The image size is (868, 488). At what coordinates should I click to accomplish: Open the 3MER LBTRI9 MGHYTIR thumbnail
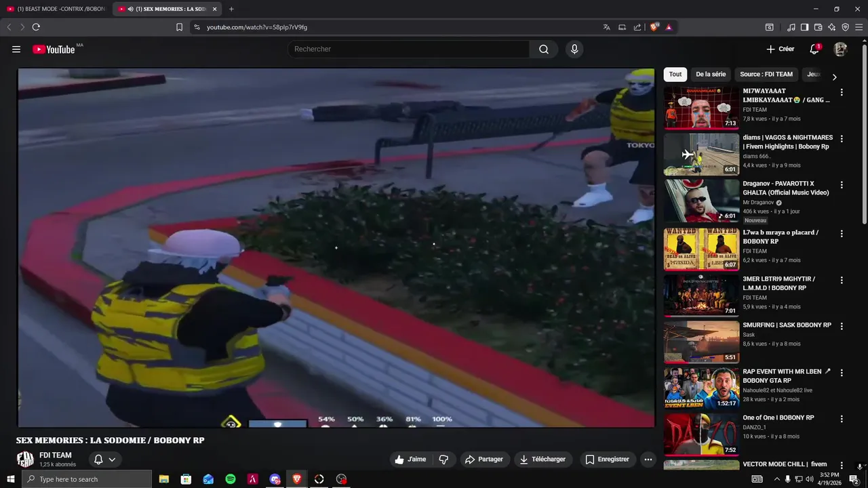click(701, 296)
